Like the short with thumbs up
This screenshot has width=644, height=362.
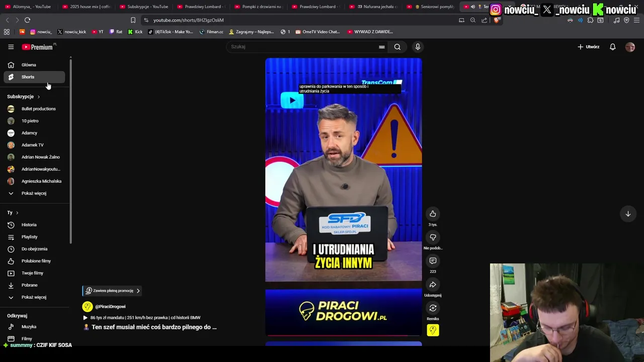click(433, 214)
